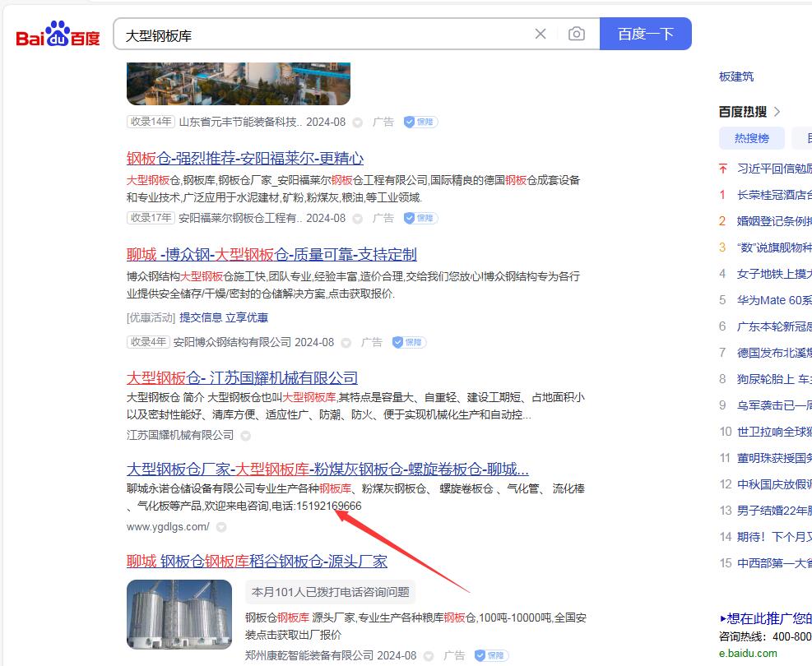This screenshot has height=666, width=812.
Task: Open hot search 8 狗尿轮胎上
Action: point(774,379)
